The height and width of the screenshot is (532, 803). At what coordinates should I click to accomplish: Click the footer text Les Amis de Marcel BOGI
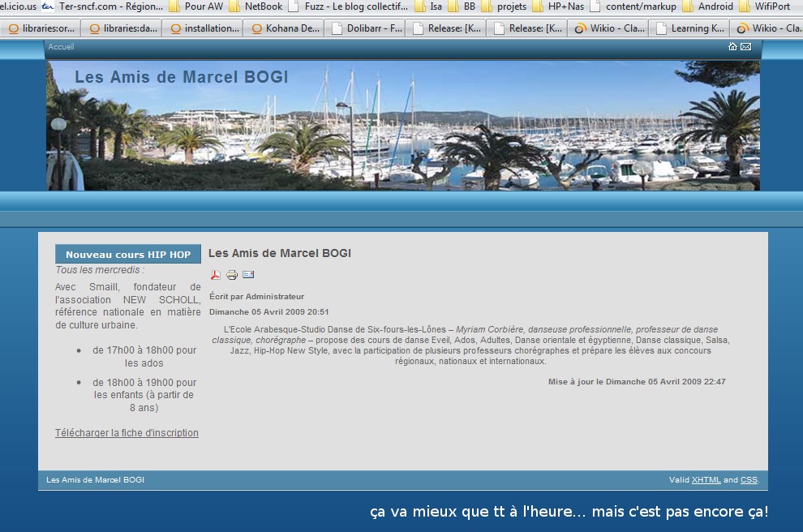[x=95, y=480]
